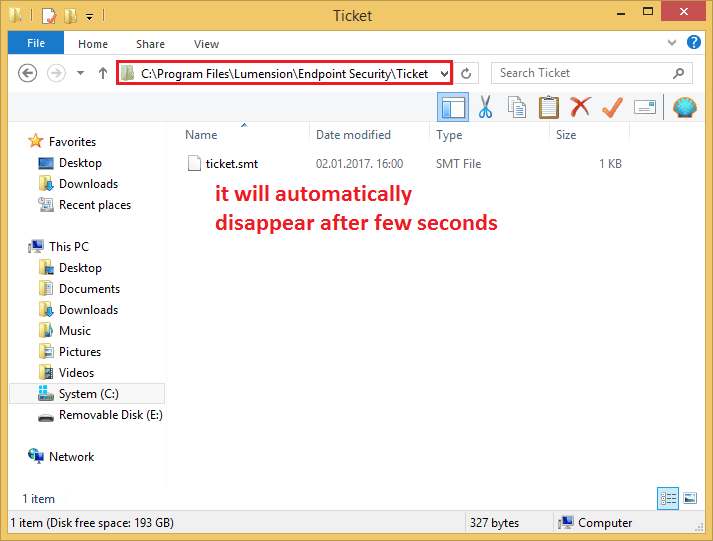This screenshot has height=541, width=713.
Task: Click the search magnifier icon
Action: tap(678, 73)
